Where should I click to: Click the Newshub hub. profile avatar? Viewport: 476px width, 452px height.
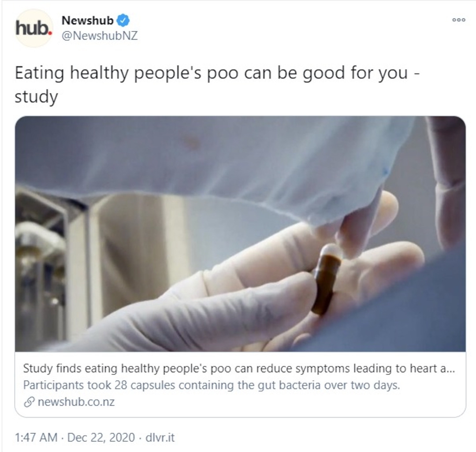33,28
